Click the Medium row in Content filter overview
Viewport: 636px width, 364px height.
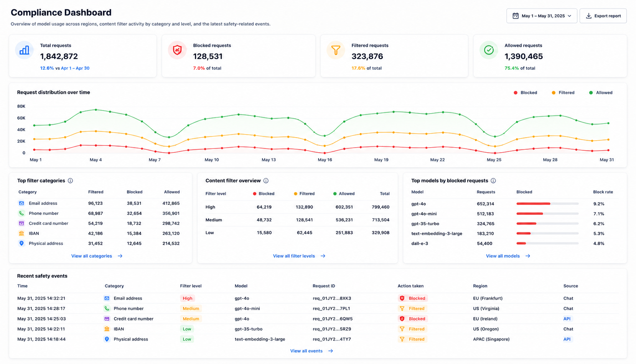click(297, 220)
